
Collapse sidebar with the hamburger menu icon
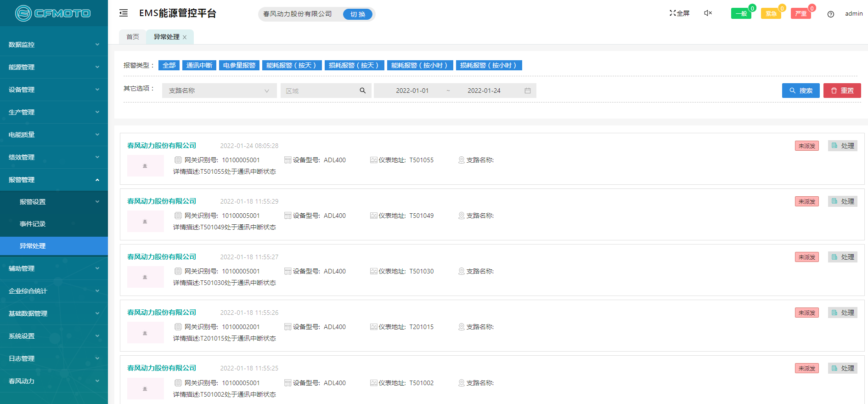pos(124,13)
